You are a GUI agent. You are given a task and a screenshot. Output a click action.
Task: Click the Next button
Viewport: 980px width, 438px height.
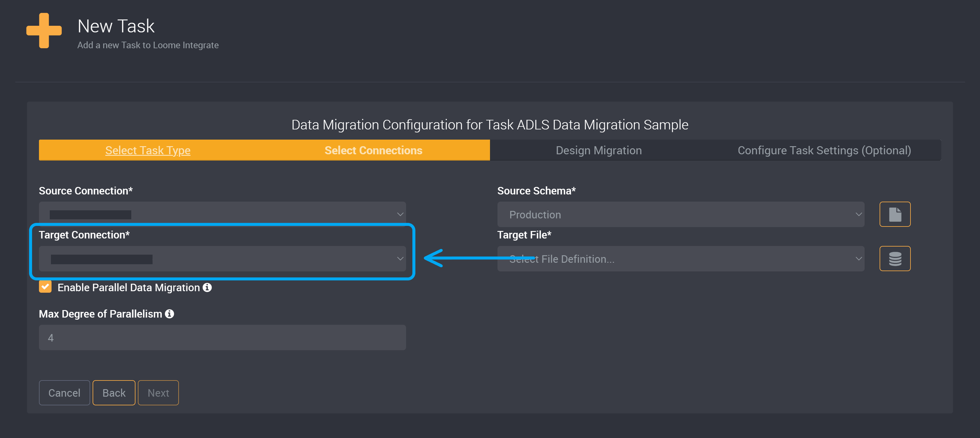tap(158, 393)
